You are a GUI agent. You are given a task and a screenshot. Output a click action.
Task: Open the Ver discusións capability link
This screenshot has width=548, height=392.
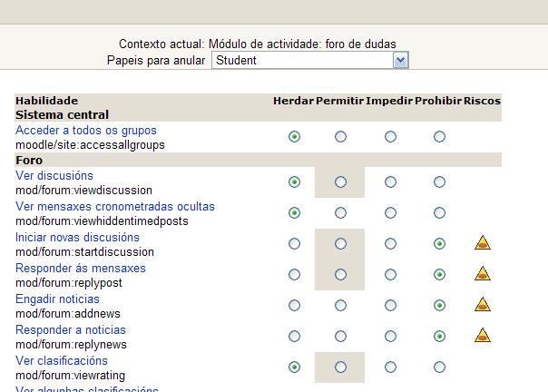pos(54,176)
